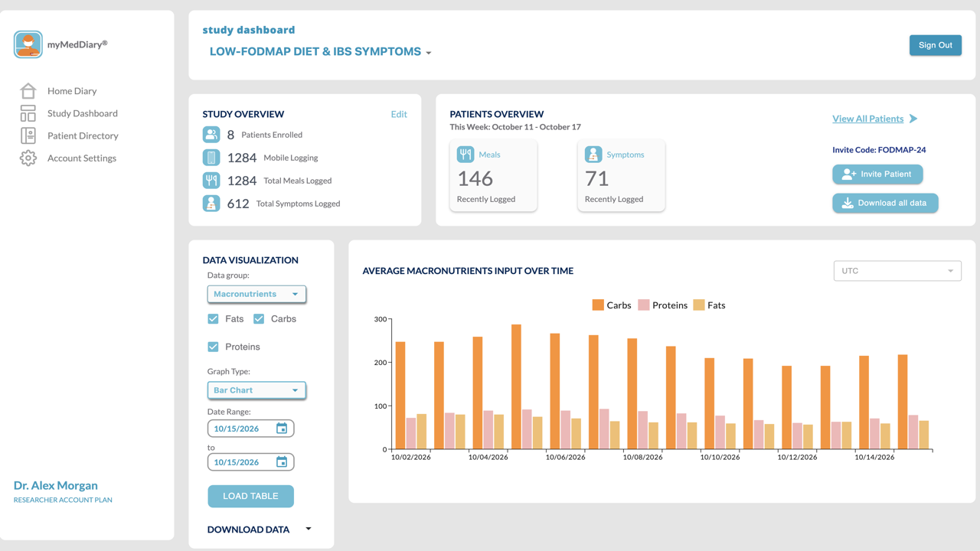Uncheck the Fats checkbox
Viewport: 980px width, 551px height.
[213, 318]
